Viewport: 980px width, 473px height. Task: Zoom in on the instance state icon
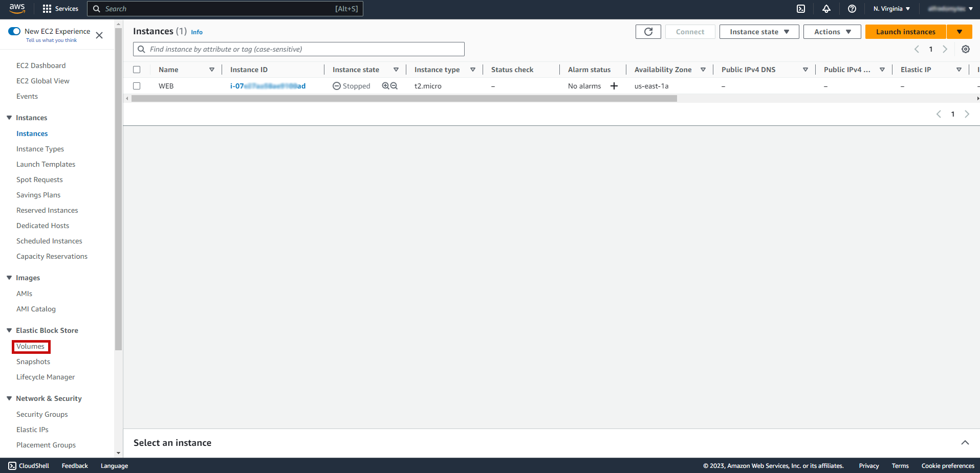click(x=385, y=86)
